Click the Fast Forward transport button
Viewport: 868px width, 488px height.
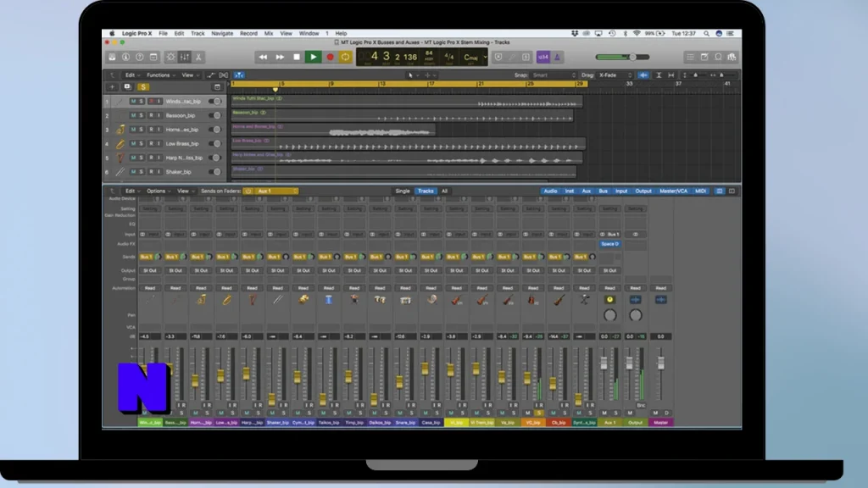(x=280, y=57)
